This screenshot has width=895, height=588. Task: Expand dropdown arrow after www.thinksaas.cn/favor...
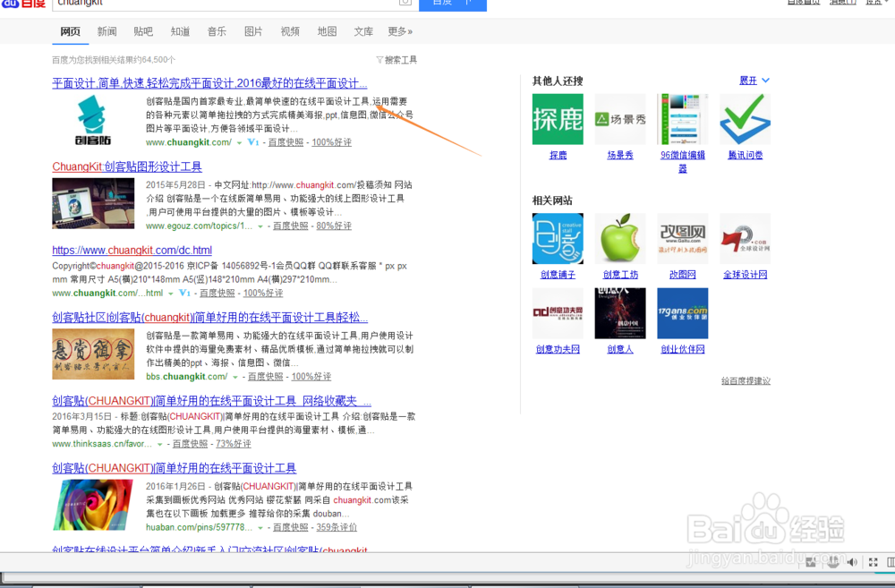(160, 444)
